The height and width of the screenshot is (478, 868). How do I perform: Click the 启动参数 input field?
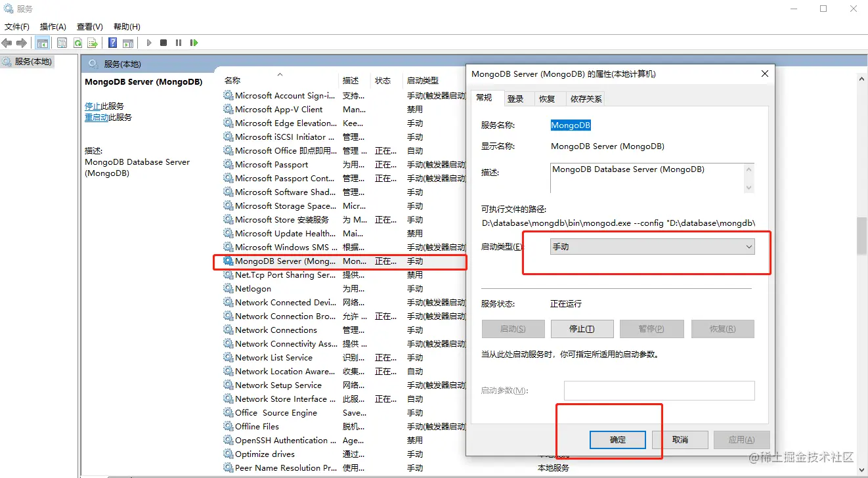(x=659, y=391)
